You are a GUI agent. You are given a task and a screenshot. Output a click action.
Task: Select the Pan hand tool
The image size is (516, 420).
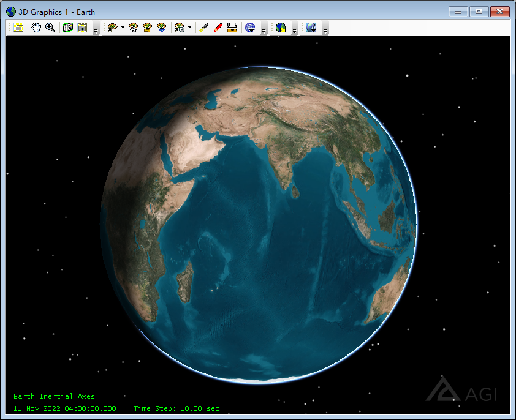point(36,28)
